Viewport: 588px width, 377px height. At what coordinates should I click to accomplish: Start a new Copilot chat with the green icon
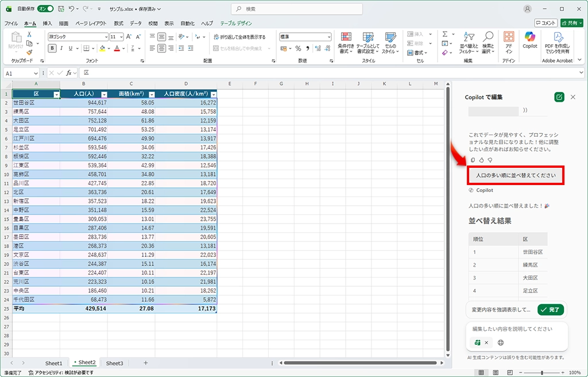tap(559, 97)
